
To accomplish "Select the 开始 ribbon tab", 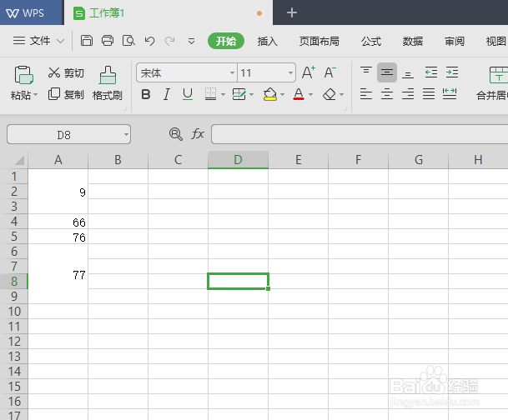I will [x=226, y=41].
